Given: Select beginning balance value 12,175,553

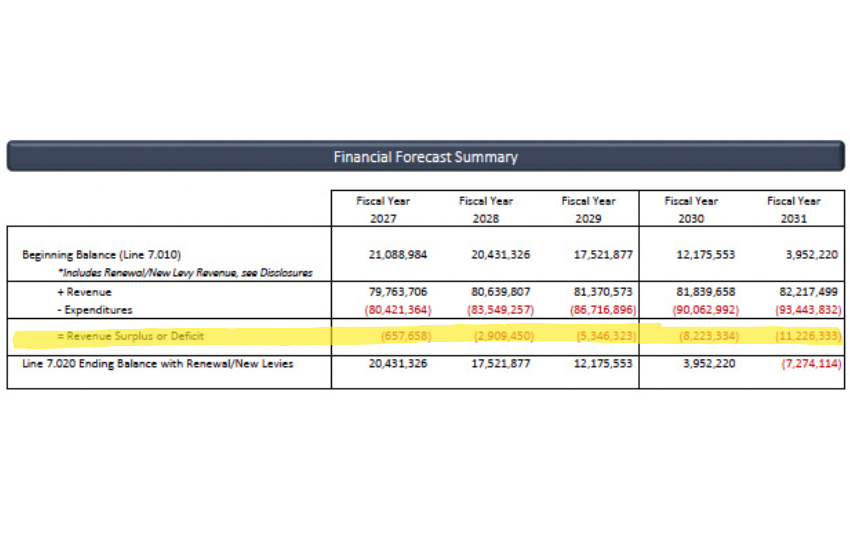Looking at the screenshot, I should tap(706, 255).
